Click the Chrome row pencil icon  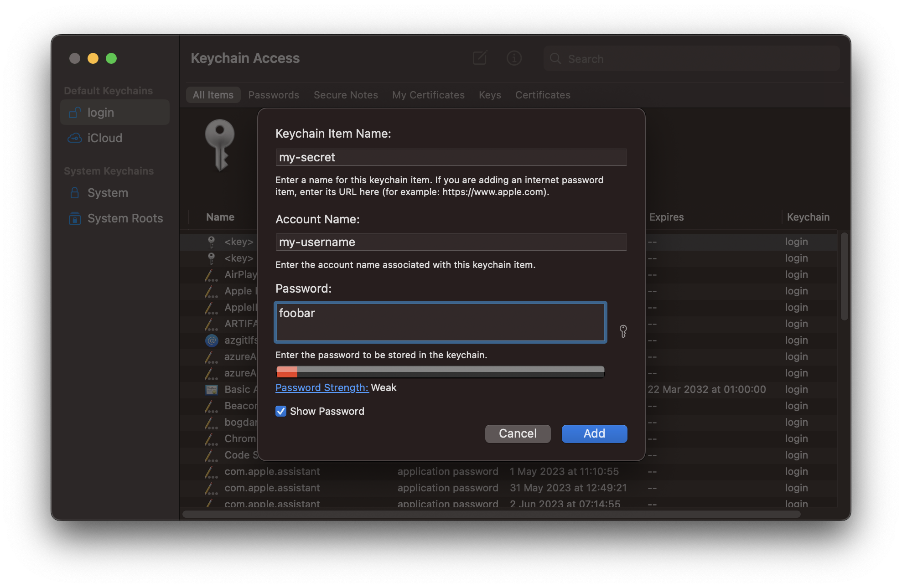click(211, 439)
